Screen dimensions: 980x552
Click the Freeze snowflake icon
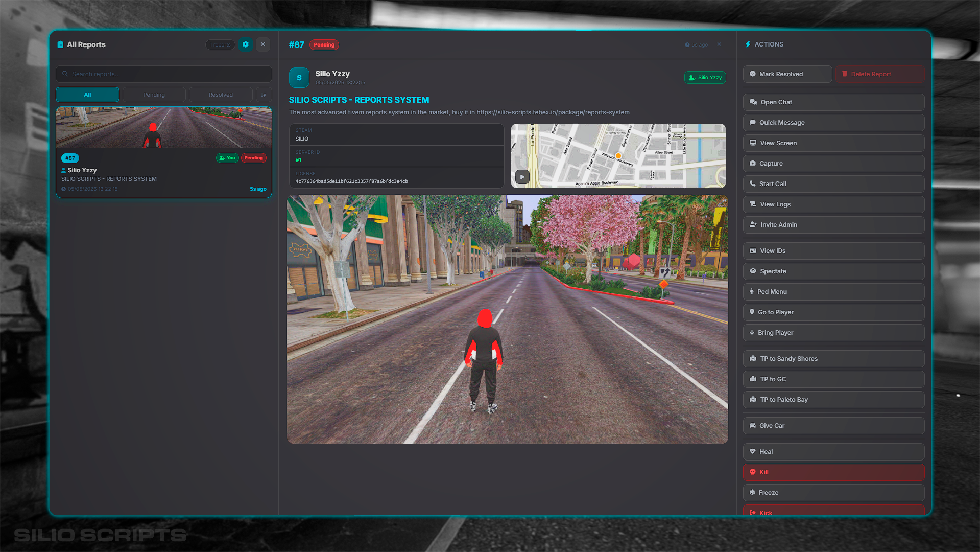[x=752, y=493]
